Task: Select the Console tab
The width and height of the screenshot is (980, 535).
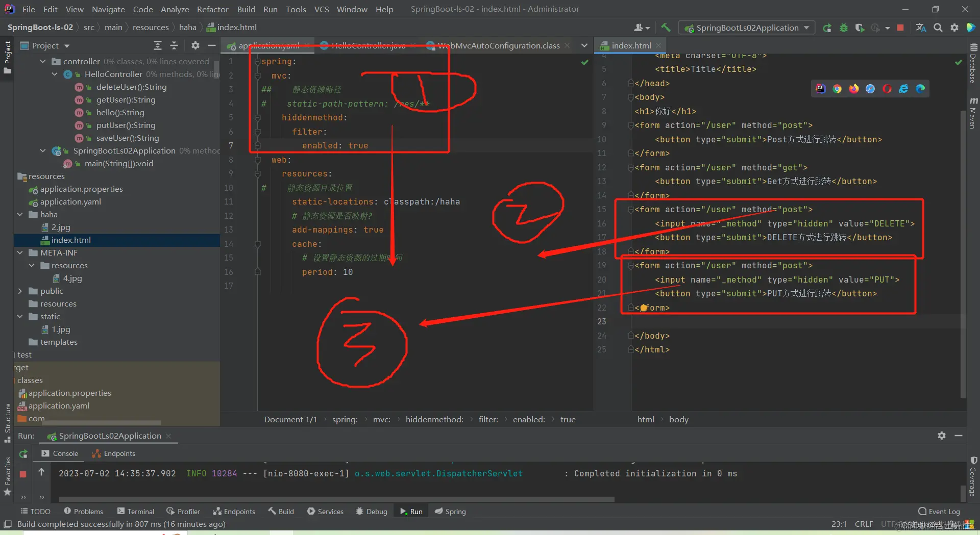Action: (x=60, y=453)
